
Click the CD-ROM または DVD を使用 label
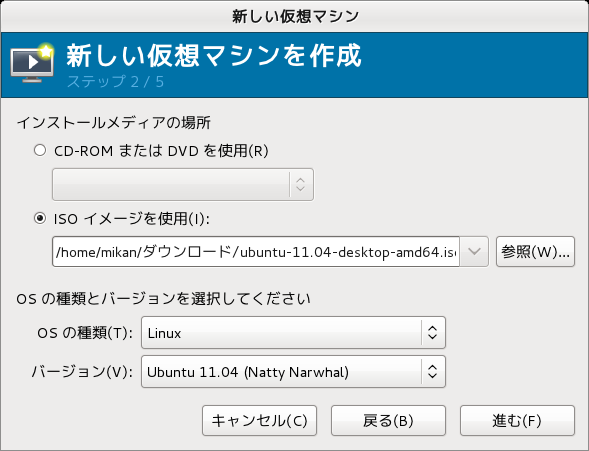(x=161, y=151)
